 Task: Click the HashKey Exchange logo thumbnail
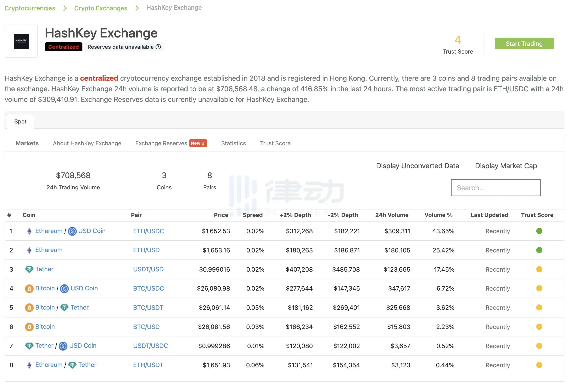(x=21, y=41)
